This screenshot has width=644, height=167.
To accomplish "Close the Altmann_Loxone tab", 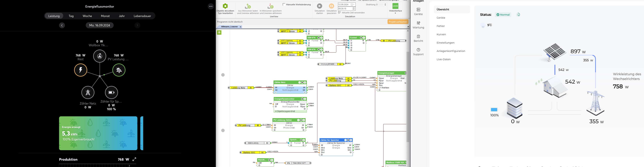I will [241, 27].
